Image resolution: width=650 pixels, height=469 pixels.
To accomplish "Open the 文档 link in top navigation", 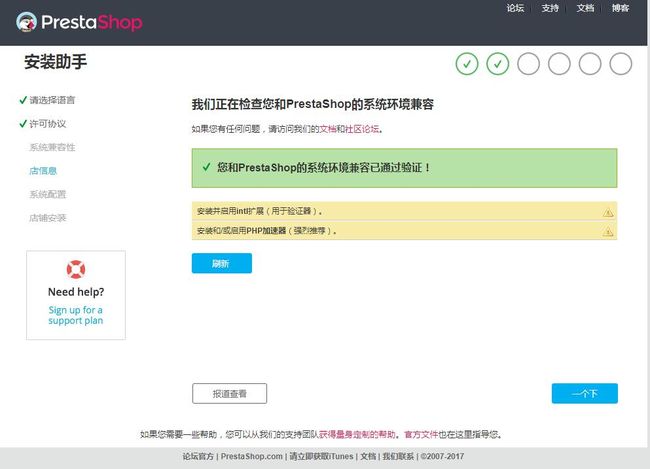I will click(585, 8).
